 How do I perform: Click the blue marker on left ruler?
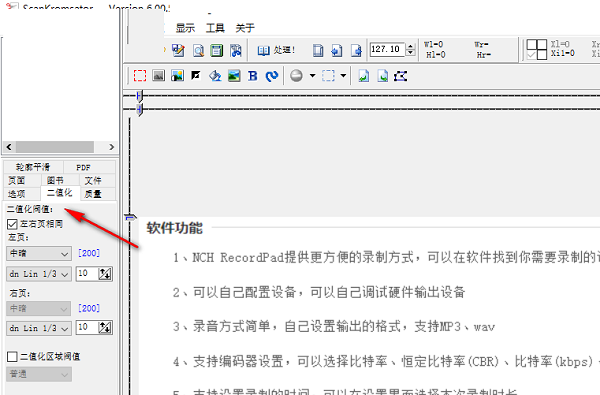tap(130, 218)
